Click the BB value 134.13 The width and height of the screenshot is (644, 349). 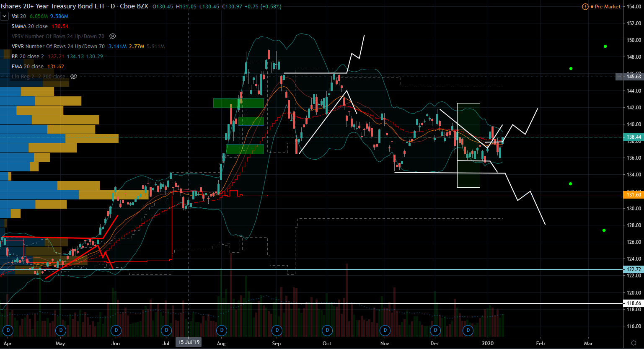pyautogui.click(x=75, y=57)
